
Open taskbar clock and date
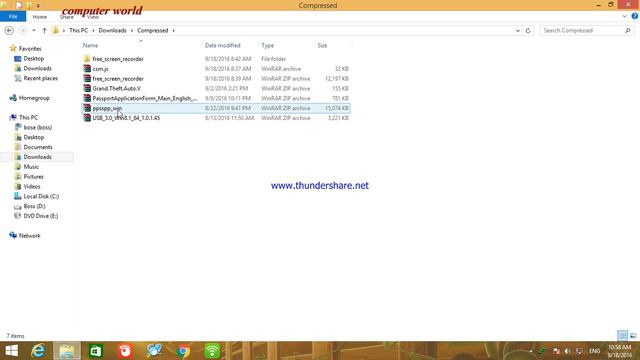tap(620, 351)
